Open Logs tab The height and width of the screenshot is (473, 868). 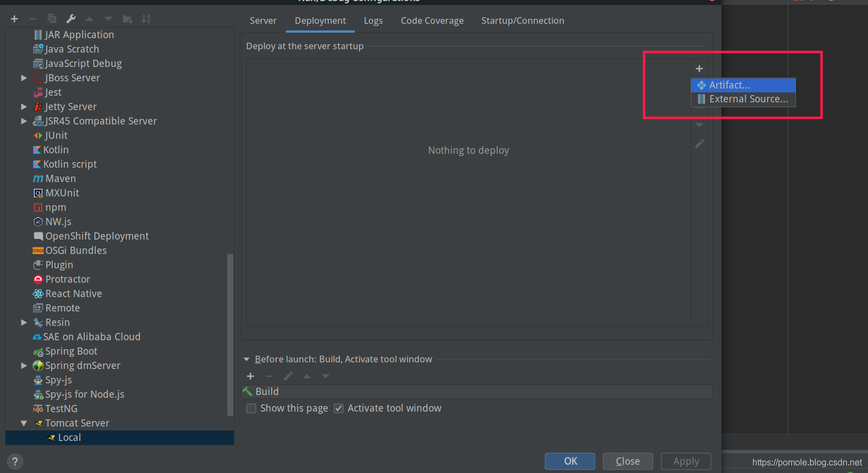pyautogui.click(x=373, y=21)
